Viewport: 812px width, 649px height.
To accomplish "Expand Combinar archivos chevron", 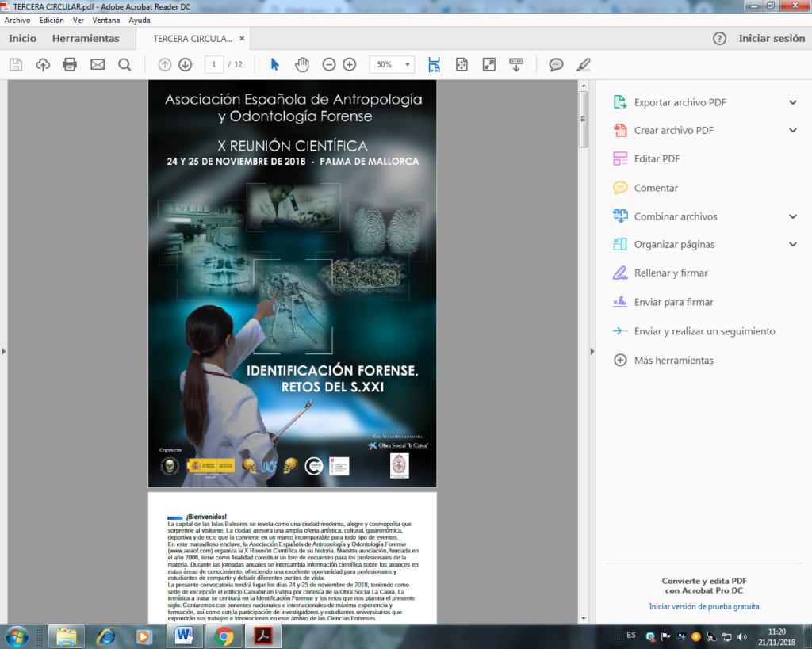I will [x=792, y=216].
